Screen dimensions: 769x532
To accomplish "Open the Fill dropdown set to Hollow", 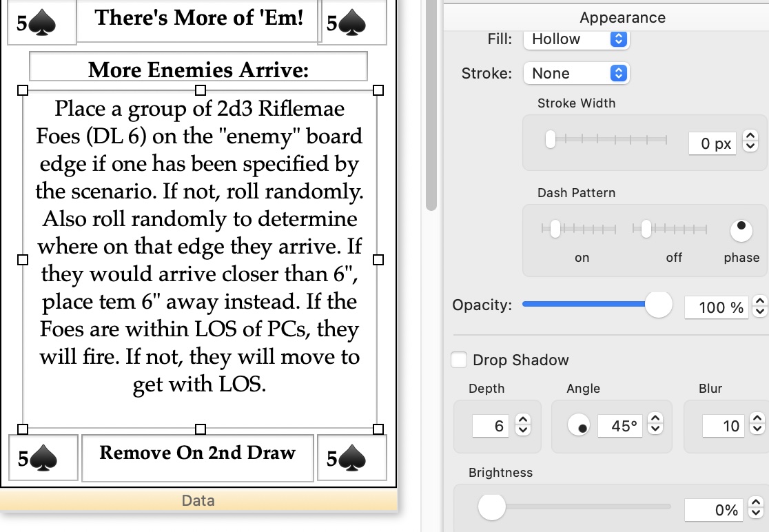I will [x=576, y=39].
